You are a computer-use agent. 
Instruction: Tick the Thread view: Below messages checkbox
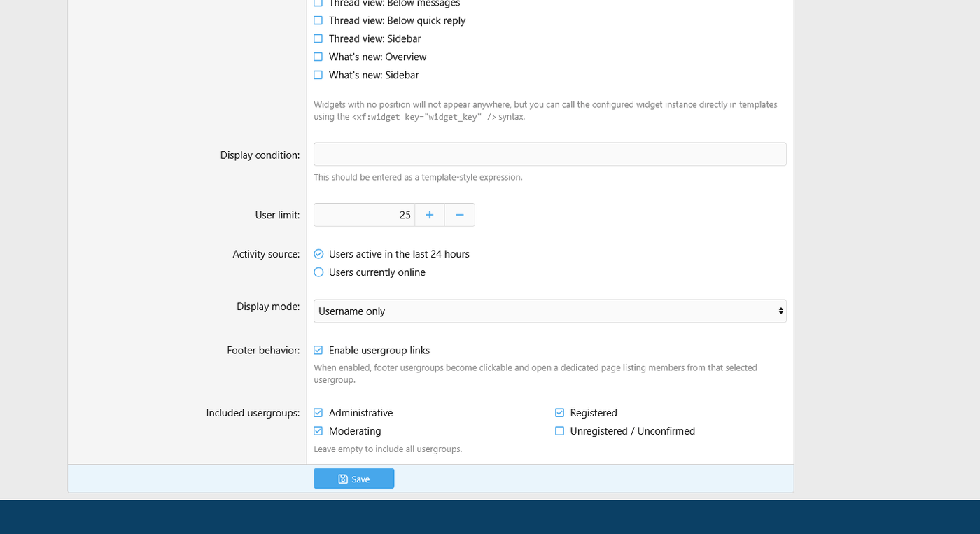pyautogui.click(x=318, y=3)
